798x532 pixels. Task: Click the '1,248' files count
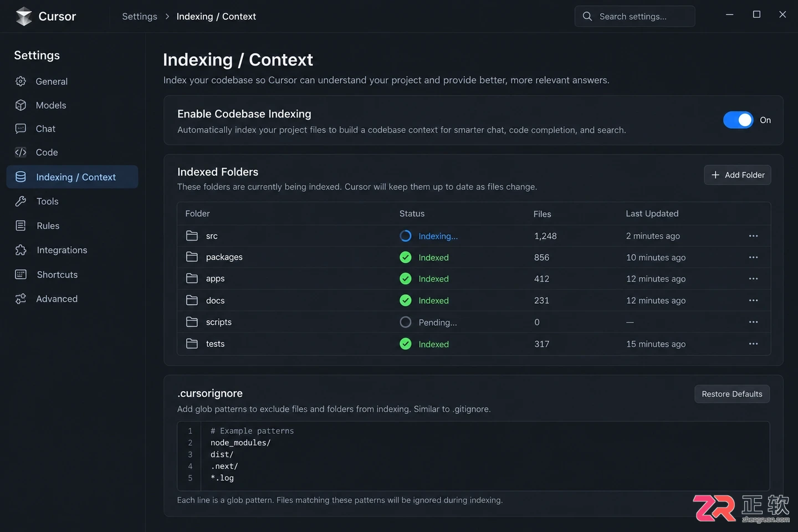tap(545, 236)
